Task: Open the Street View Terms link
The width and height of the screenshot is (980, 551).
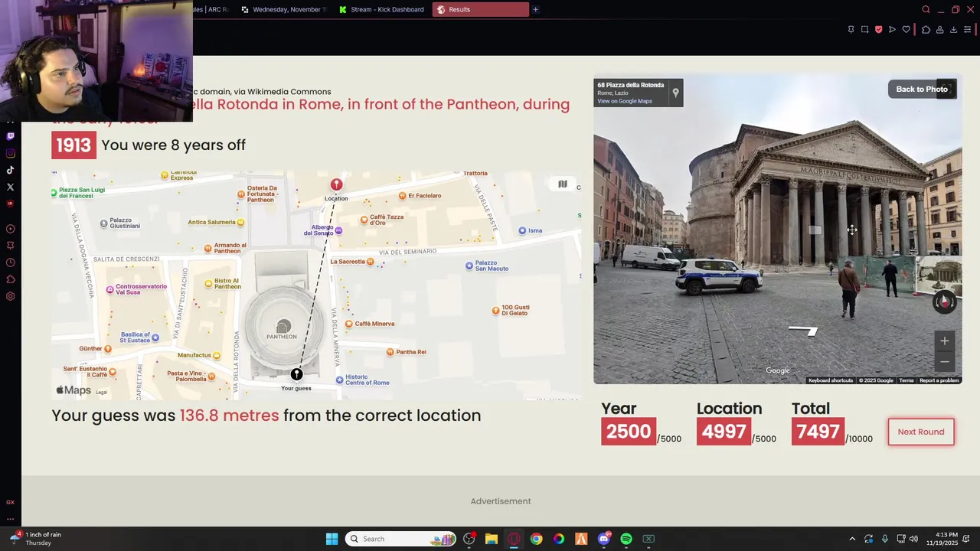Action: pyautogui.click(x=906, y=380)
